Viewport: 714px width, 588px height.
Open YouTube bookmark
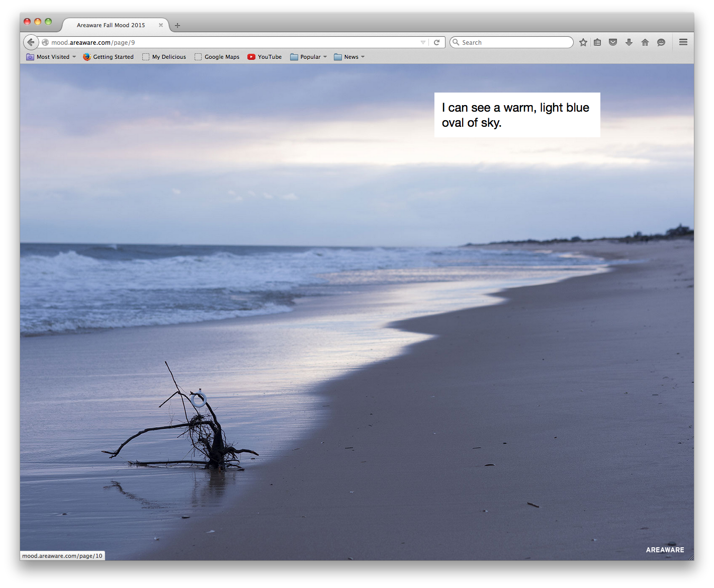tap(264, 57)
